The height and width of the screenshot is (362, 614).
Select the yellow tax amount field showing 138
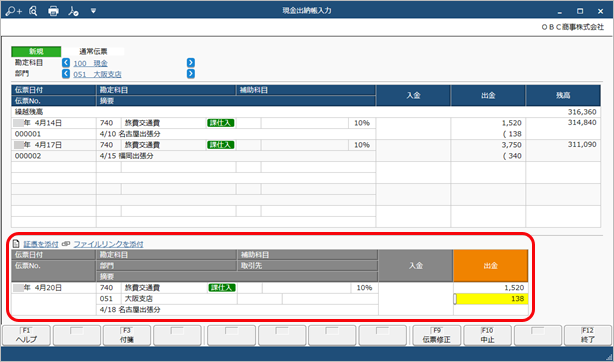click(x=491, y=299)
